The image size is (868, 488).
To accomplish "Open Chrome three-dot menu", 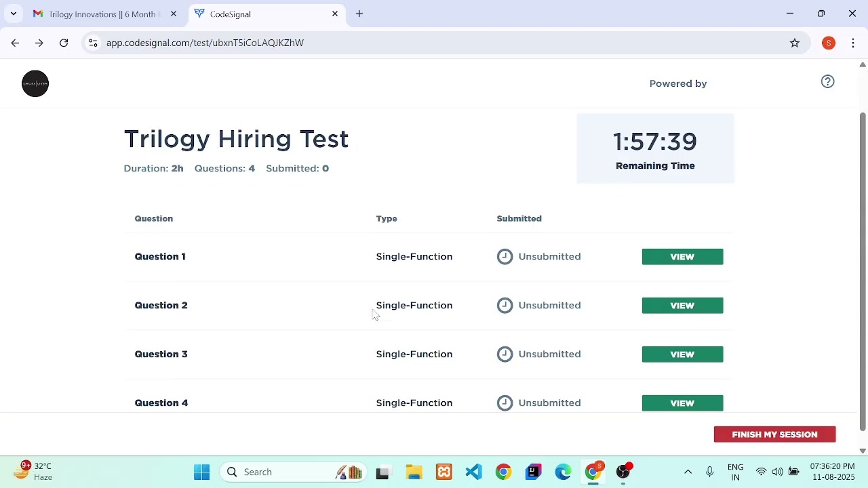I will [x=853, y=43].
